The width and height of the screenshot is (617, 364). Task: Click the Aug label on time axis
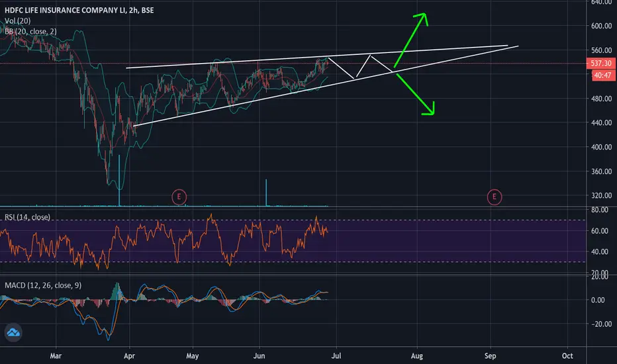pyautogui.click(x=417, y=356)
